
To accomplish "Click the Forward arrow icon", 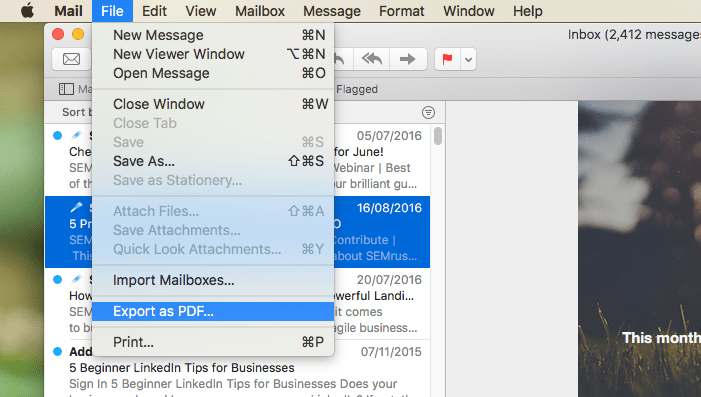I will [x=407, y=59].
